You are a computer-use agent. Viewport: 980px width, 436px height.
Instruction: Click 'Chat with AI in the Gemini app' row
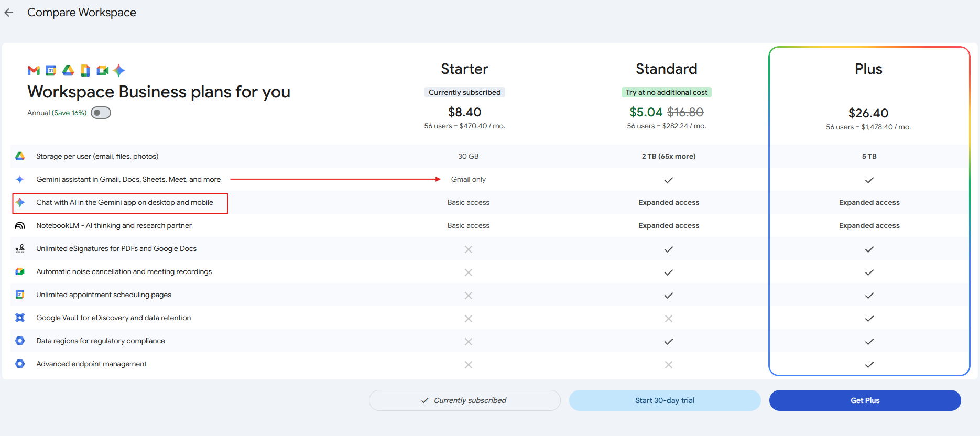coord(125,203)
